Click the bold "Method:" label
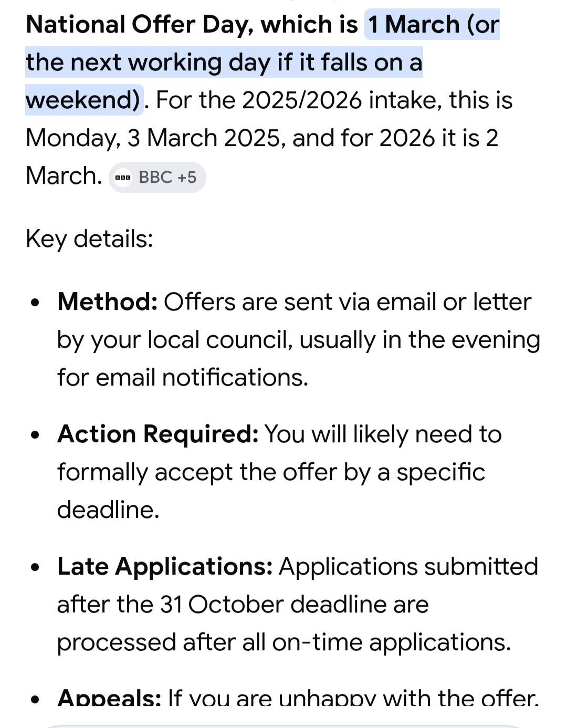This screenshot has width=567, height=728. click(x=108, y=302)
